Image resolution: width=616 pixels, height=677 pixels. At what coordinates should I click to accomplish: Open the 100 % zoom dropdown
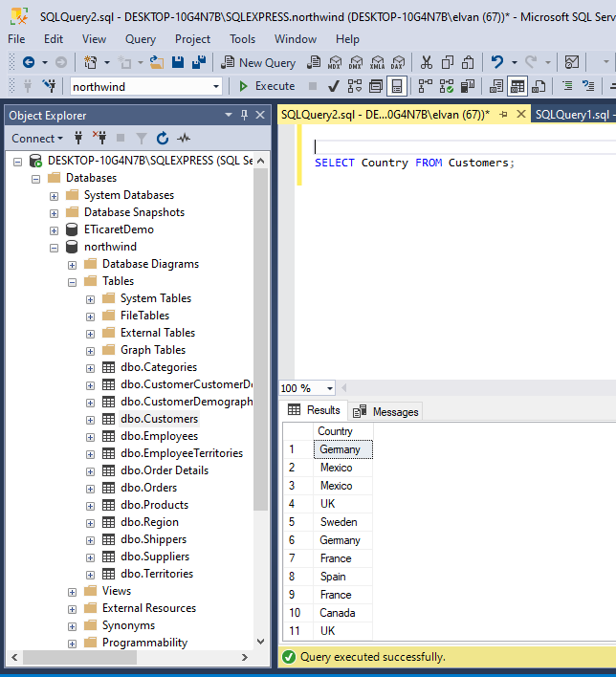tap(330, 388)
